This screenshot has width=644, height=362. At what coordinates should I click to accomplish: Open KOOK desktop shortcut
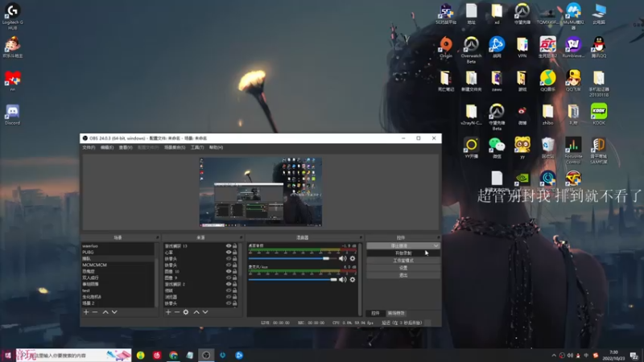coord(599,114)
